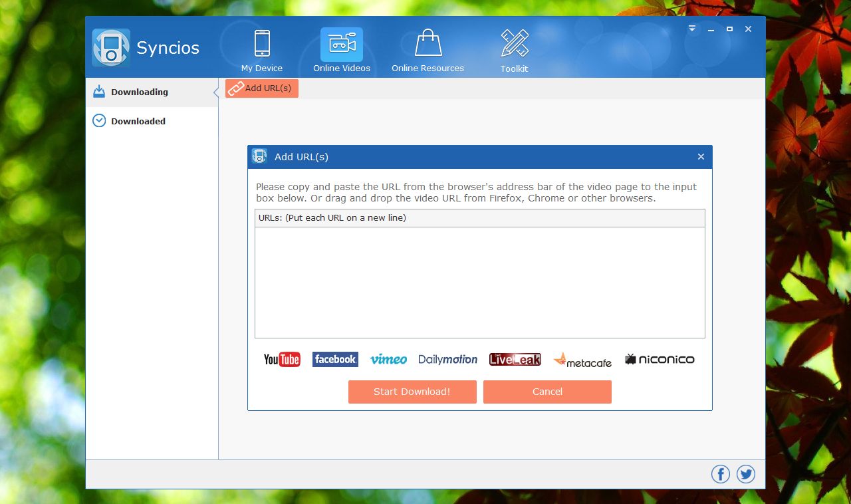Click the Syncios app logo

click(111, 47)
